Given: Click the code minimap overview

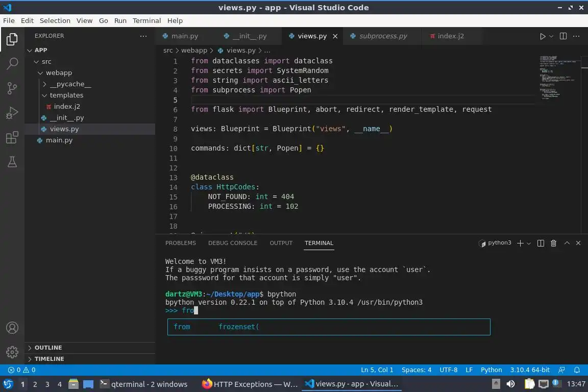Looking at the screenshot, I should tap(558, 78).
